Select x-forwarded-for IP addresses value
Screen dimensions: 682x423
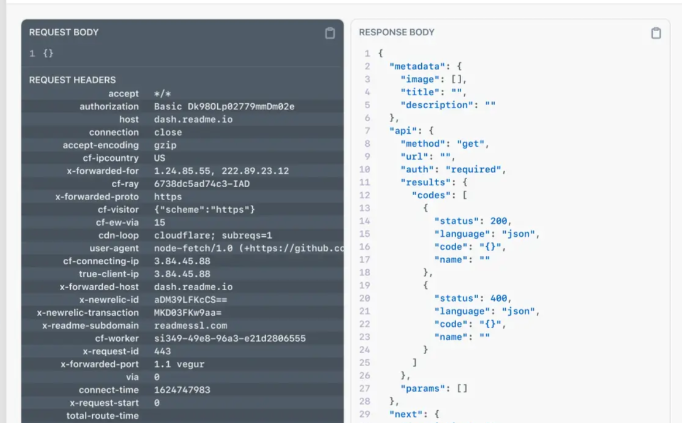point(221,171)
